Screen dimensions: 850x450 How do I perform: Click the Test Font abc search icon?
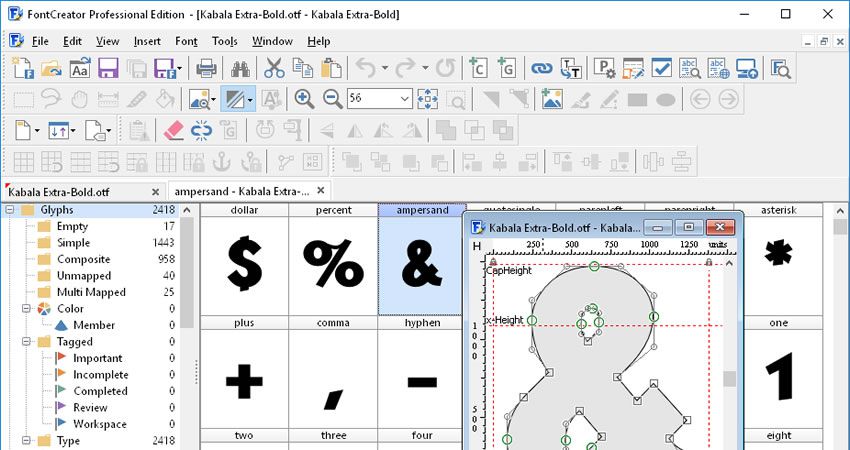pyautogui.click(x=690, y=68)
